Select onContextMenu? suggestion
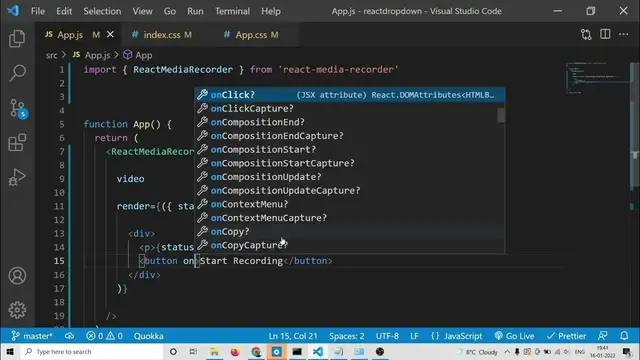Viewport: 640px width, 360px height. tap(349, 204)
